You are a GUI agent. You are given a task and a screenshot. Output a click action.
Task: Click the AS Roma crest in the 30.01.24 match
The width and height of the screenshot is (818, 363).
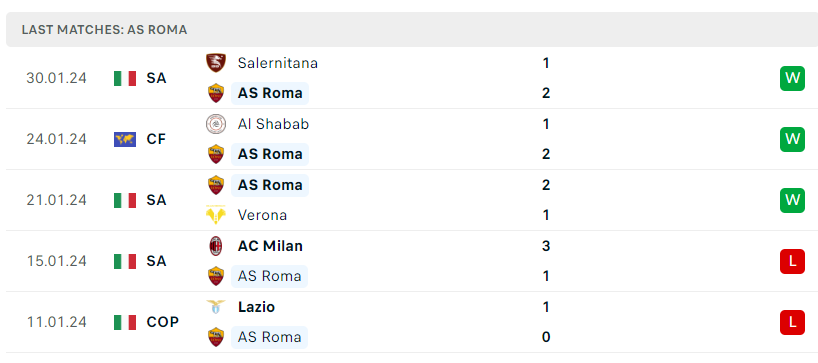click(x=215, y=93)
